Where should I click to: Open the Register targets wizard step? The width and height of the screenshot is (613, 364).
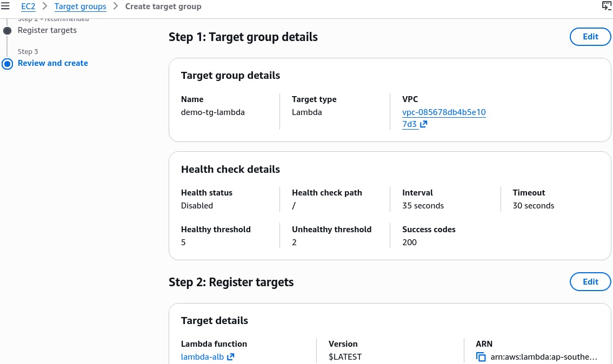47,30
